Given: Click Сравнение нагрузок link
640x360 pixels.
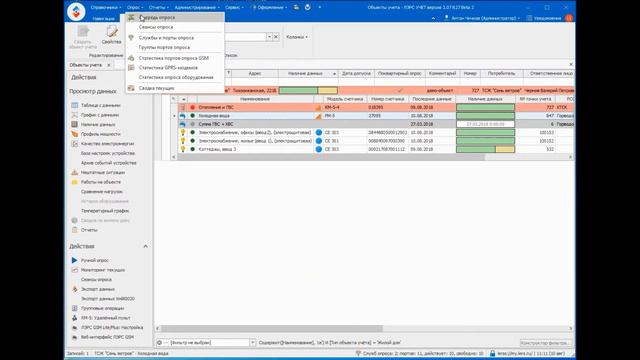Looking at the screenshot, I should click(102, 192).
